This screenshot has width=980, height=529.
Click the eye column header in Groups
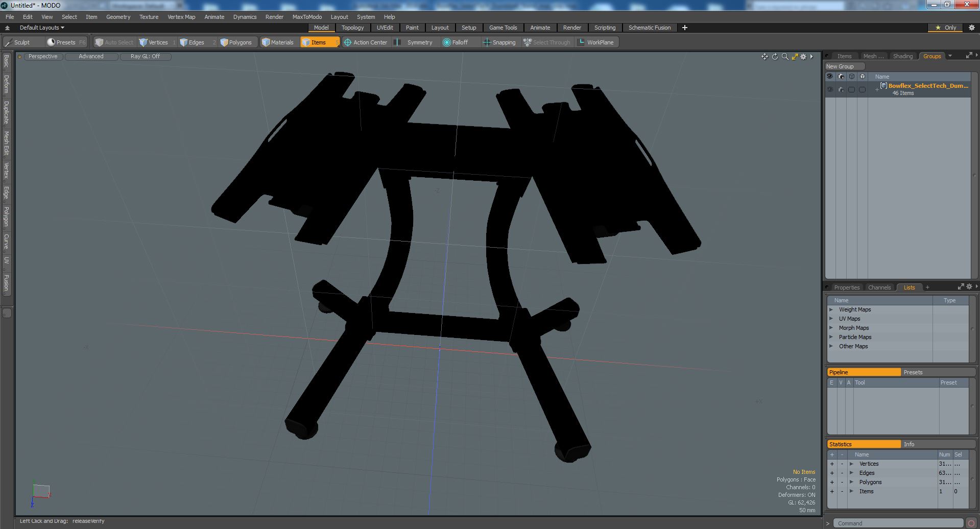(830, 77)
